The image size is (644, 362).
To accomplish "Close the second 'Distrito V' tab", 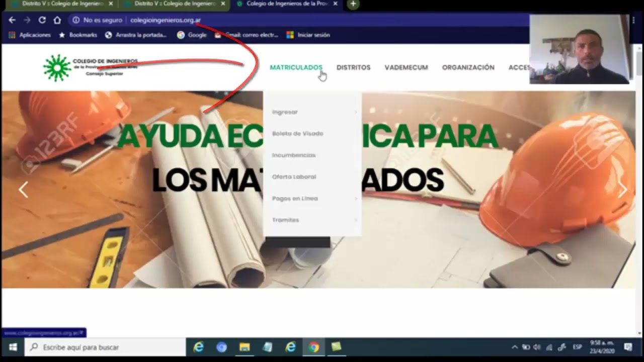I will coord(223,4).
